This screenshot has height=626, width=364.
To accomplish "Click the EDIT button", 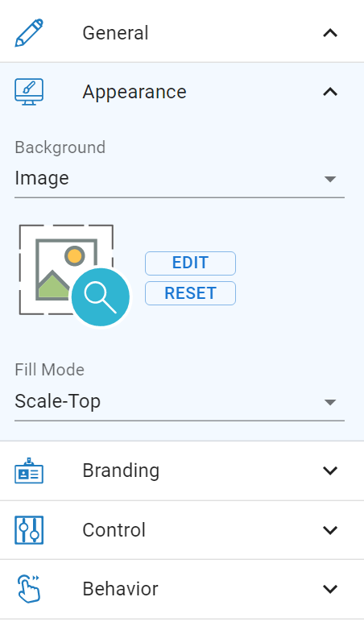I will 190,263.
